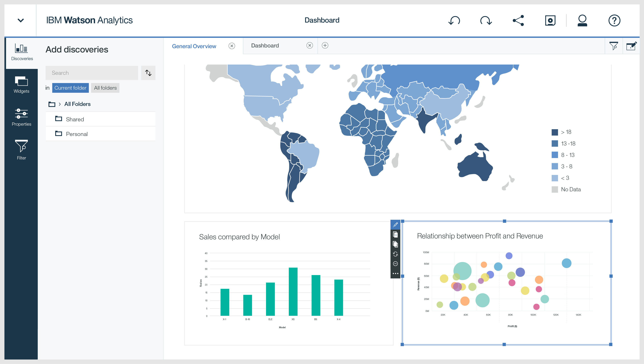The width and height of the screenshot is (644, 364).
Task: Open the Shared folder
Action: coord(75,119)
